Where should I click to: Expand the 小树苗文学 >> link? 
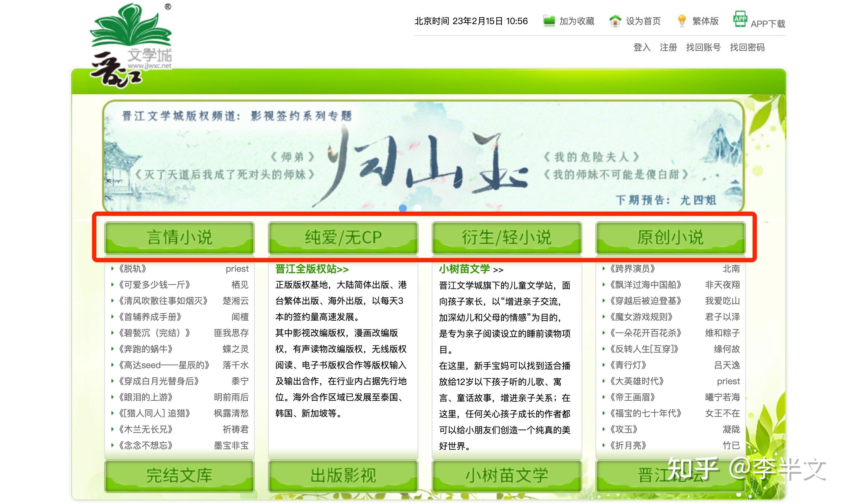tap(471, 269)
